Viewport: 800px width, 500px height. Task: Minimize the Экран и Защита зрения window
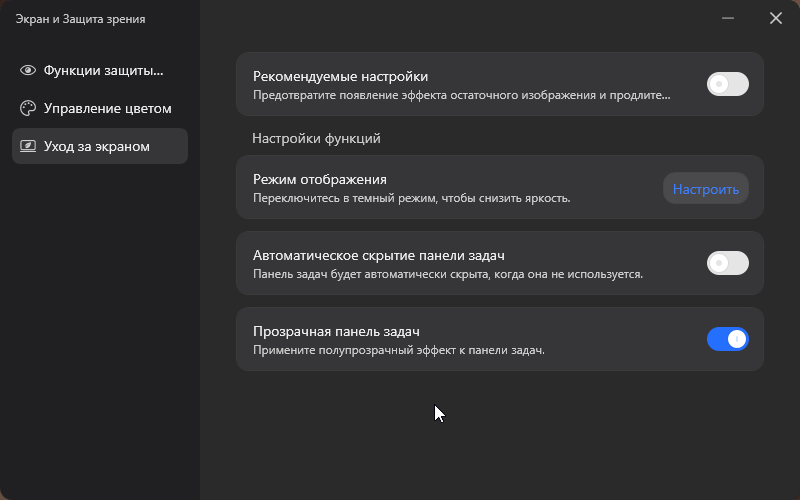(x=729, y=18)
